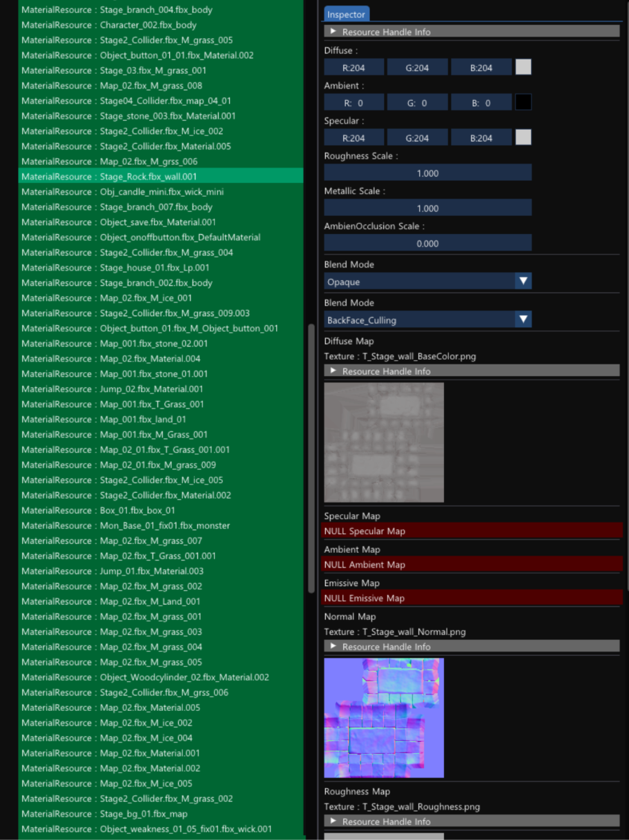Open the BackFace_Culling dropdown
Image resolution: width=629 pixels, height=840 pixels.
pyautogui.click(x=428, y=320)
